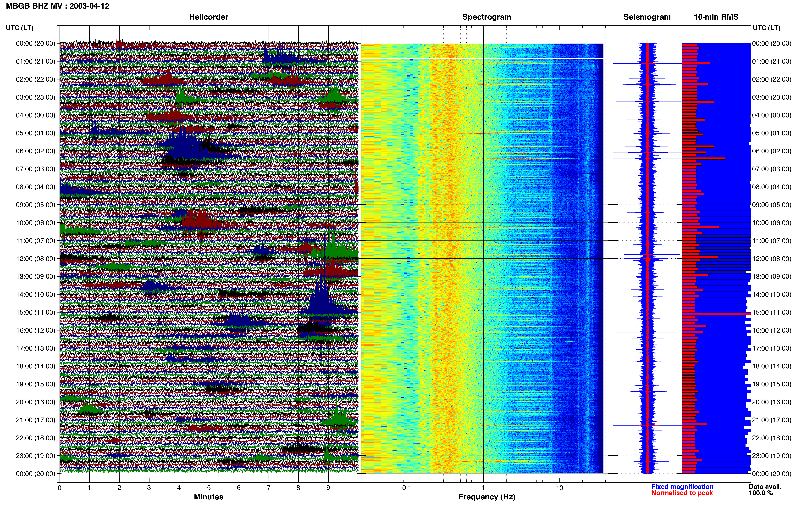Viewport: 812px width, 508px height.
Task: Select the "Frequency (Hz)" axis label
Action: pos(487,497)
